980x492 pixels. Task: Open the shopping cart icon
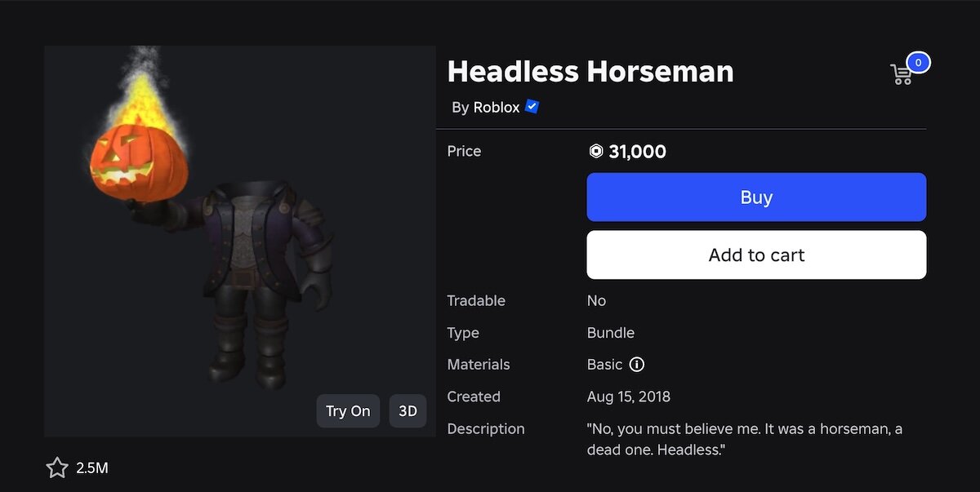902,75
